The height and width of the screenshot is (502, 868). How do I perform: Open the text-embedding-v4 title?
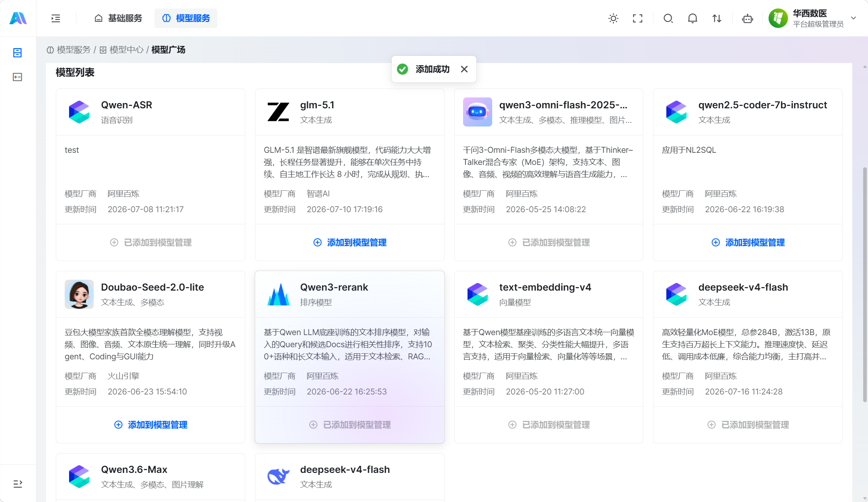tap(545, 287)
